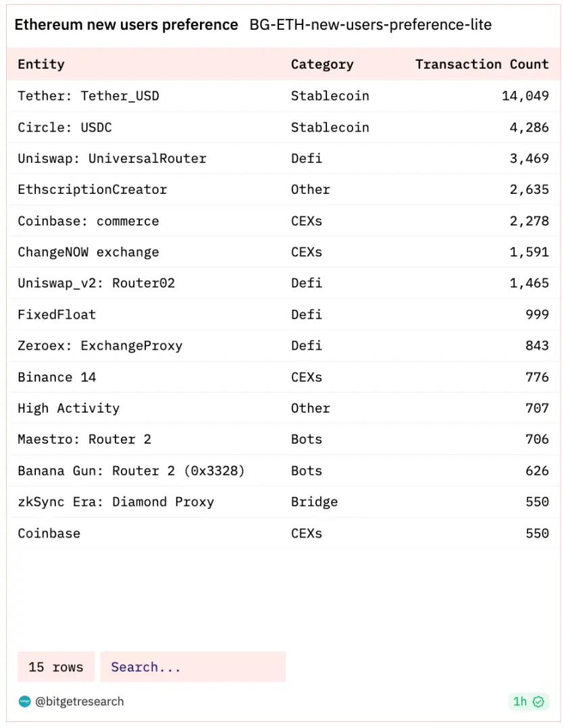Select the Circle: USDC entity cell
The image size is (564, 728).
click(65, 127)
